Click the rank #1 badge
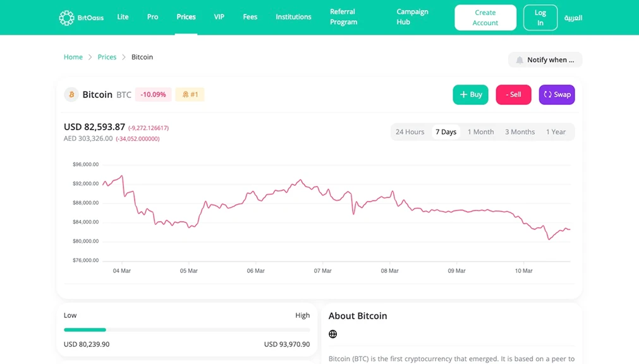This screenshot has height=364, width=639. tap(190, 95)
